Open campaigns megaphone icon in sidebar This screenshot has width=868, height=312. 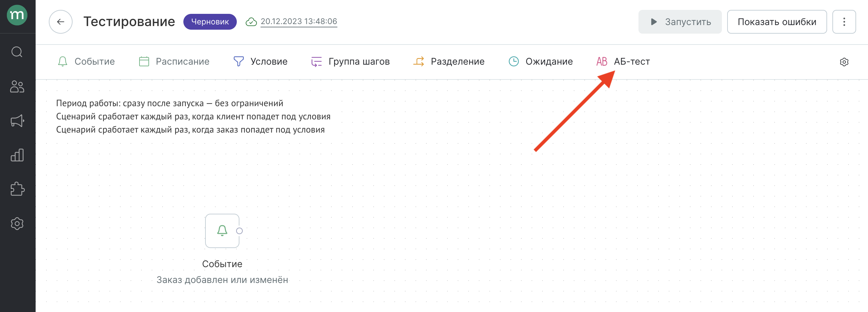[x=17, y=121]
